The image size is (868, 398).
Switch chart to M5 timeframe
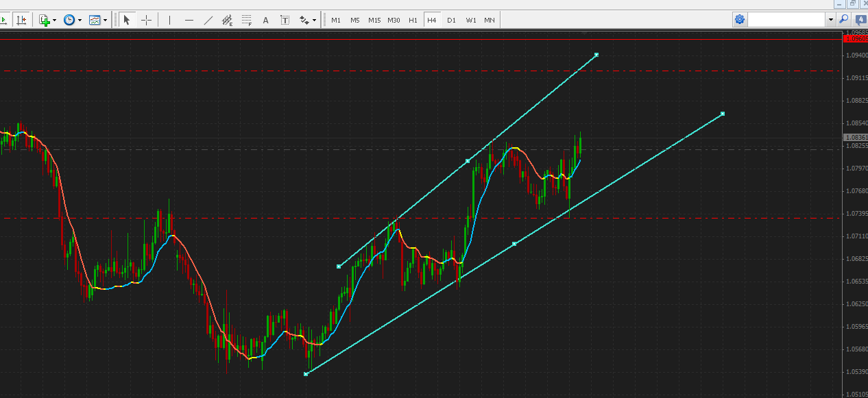pos(355,20)
